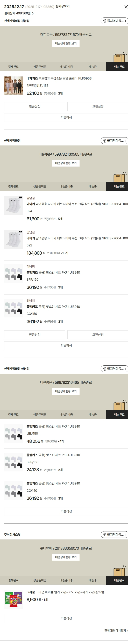Click the delivery box icon for 롯데택배 shipment
This screenshot has height=644, width=128.
(x=119, y=571)
